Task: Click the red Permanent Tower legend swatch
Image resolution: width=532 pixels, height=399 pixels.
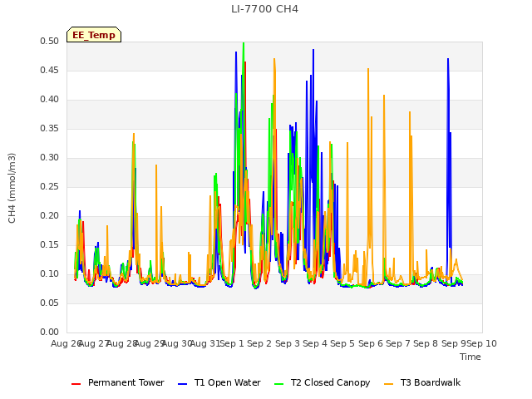Action: (x=76, y=384)
